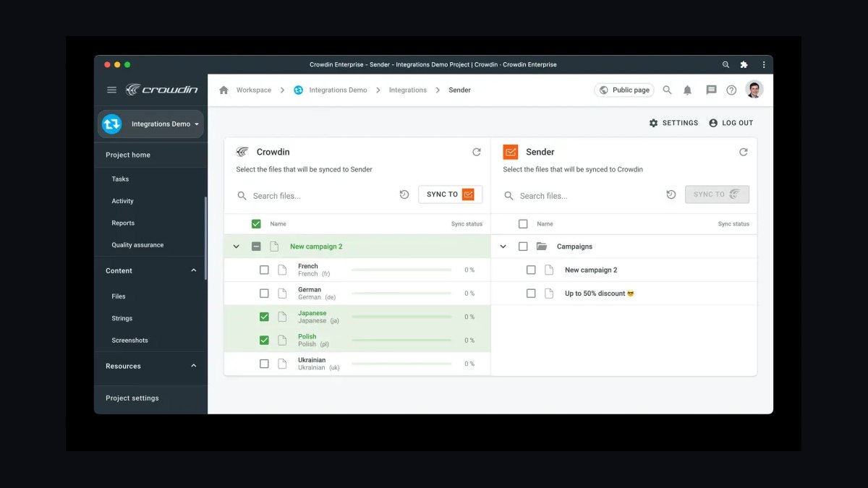868x488 pixels.
Task: Open search via header magnifier icon
Action: click(667, 90)
